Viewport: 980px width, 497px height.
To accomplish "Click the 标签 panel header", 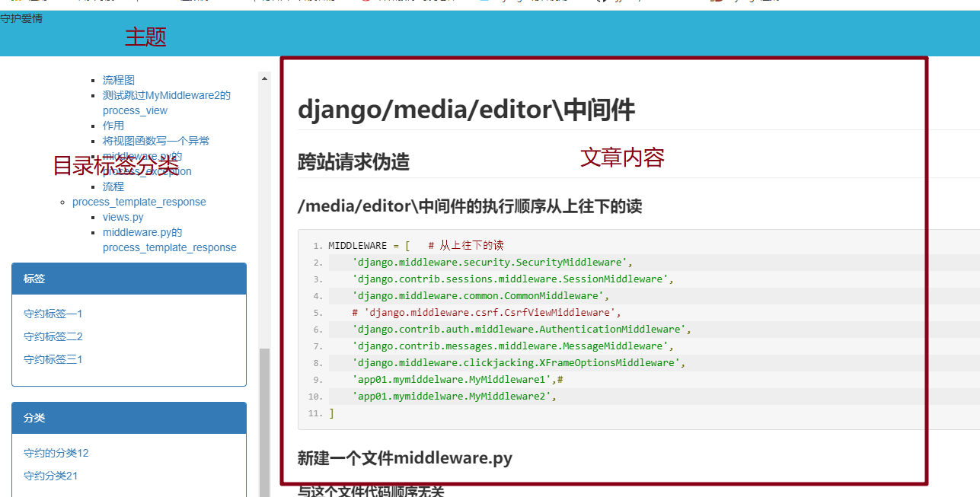I will [129, 279].
